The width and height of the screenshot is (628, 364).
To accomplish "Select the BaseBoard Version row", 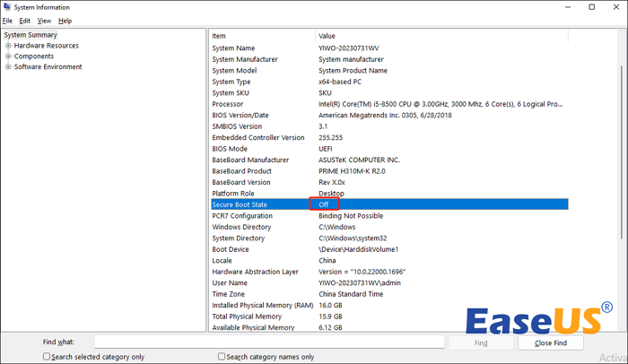I will (389, 183).
